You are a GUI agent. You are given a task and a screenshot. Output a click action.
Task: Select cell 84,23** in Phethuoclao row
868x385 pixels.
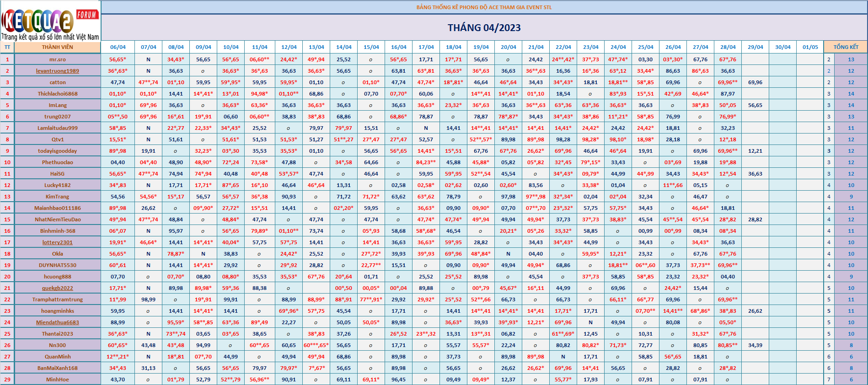(x=426, y=162)
